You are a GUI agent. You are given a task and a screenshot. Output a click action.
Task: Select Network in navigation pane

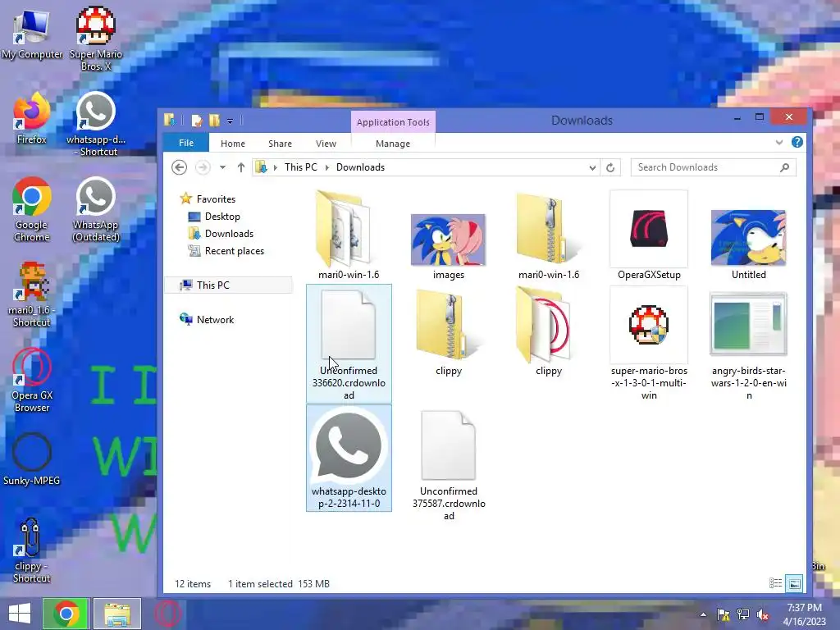(x=215, y=319)
